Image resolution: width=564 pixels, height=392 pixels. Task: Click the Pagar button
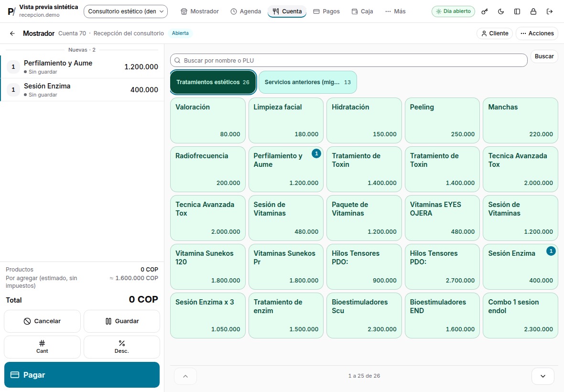[x=82, y=375]
